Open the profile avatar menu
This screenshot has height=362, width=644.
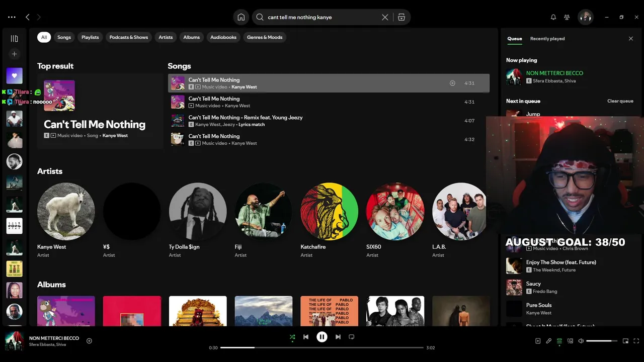(x=585, y=17)
